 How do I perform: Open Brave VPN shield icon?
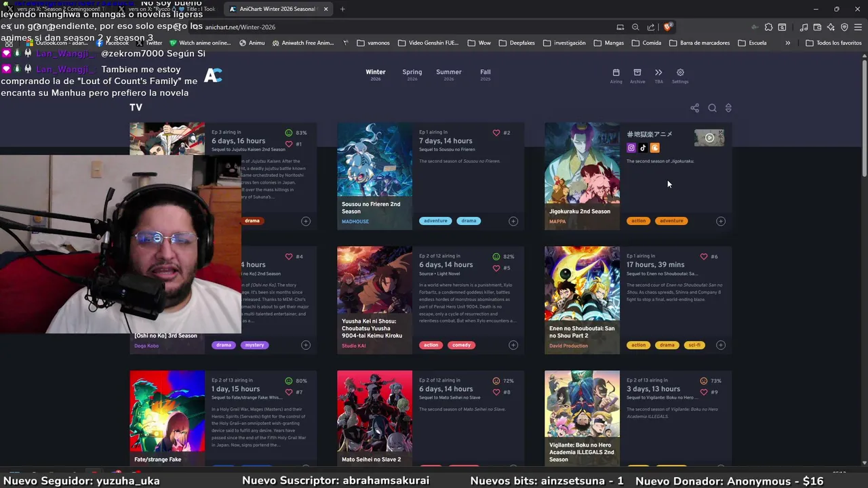pos(844,27)
